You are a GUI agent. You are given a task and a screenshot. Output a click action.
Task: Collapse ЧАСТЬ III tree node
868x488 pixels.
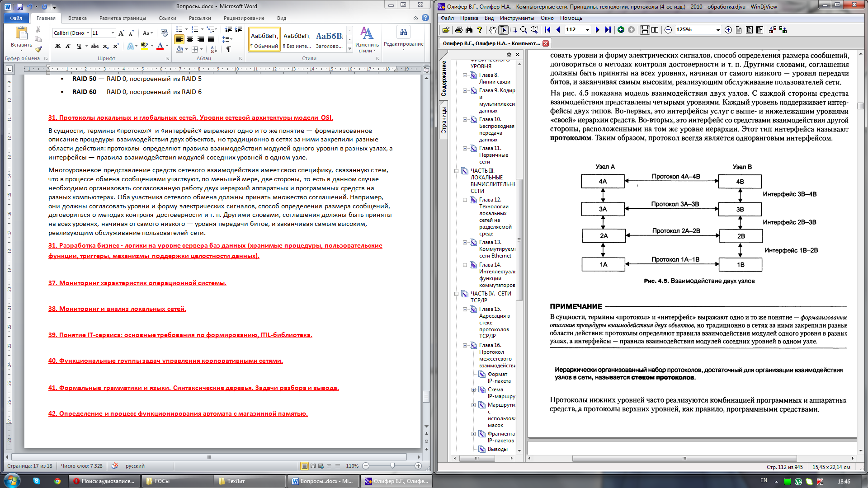pos(456,171)
